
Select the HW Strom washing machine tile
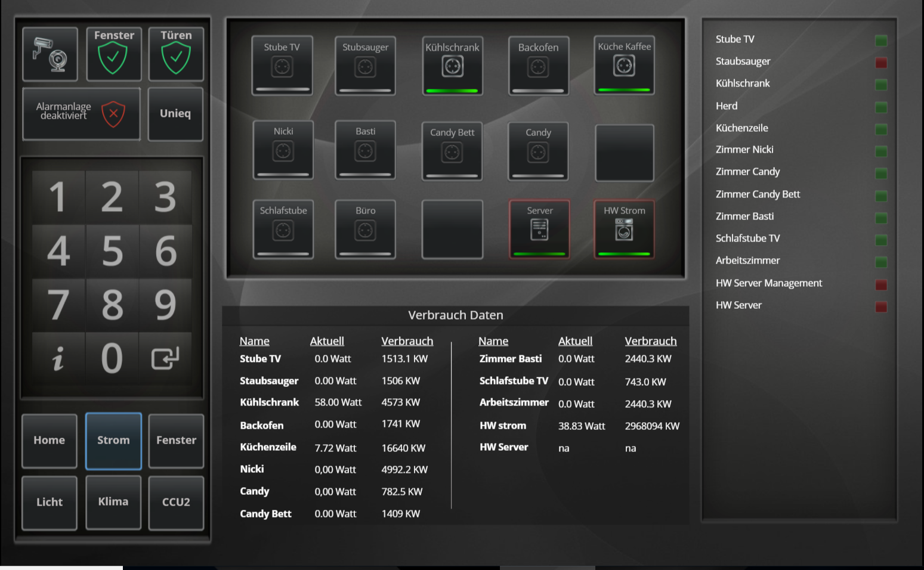click(624, 229)
